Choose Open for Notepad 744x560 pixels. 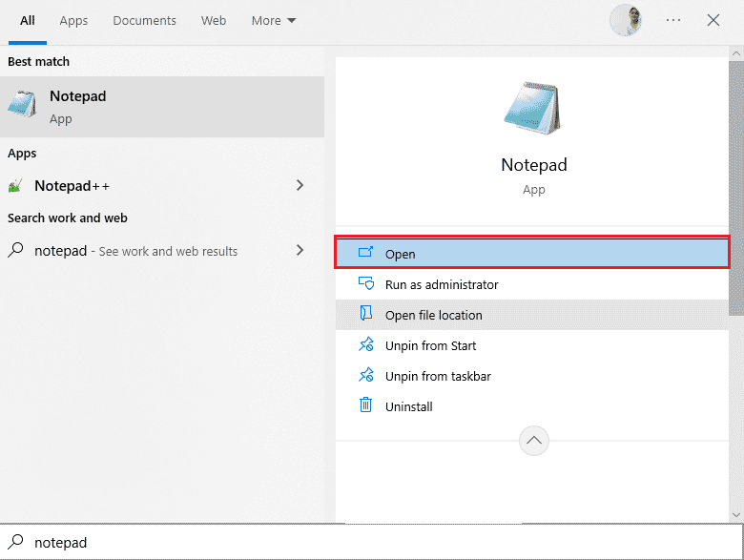pos(532,253)
